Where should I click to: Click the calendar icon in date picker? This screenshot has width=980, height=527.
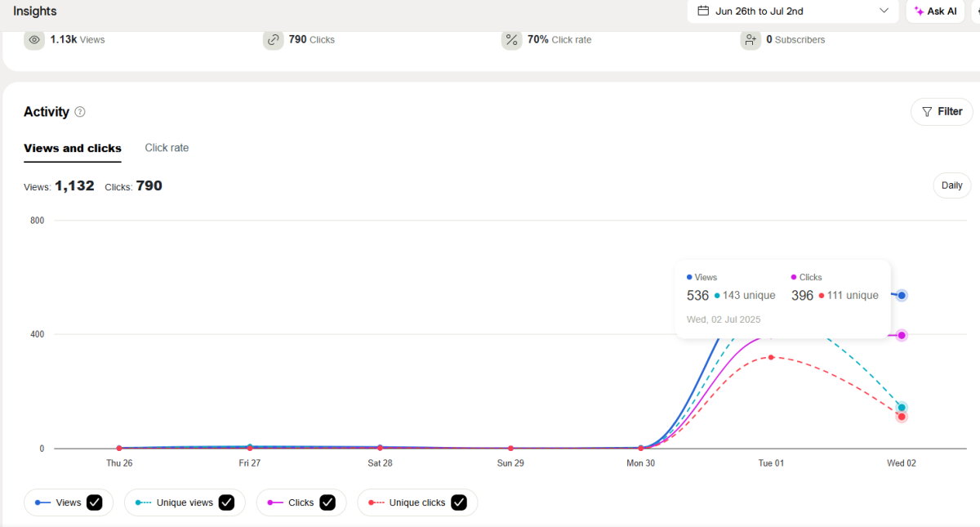pyautogui.click(x=703, y=11)
